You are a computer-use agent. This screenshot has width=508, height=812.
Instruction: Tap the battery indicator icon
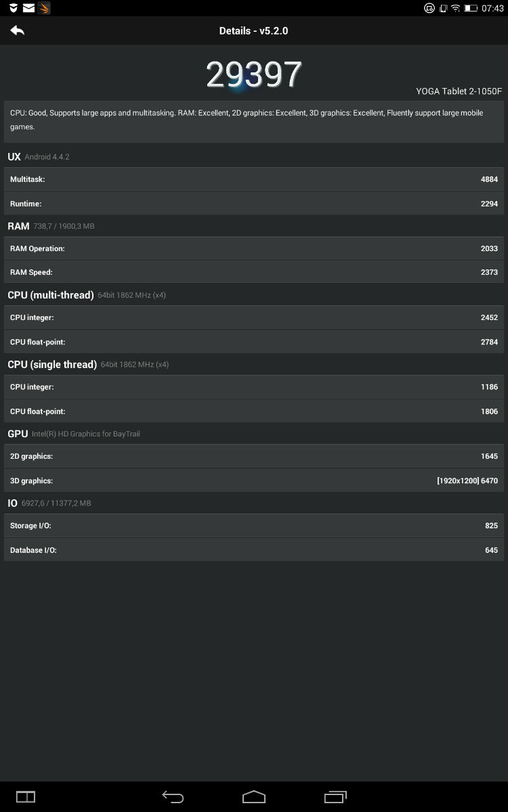[x=471, y=8]
